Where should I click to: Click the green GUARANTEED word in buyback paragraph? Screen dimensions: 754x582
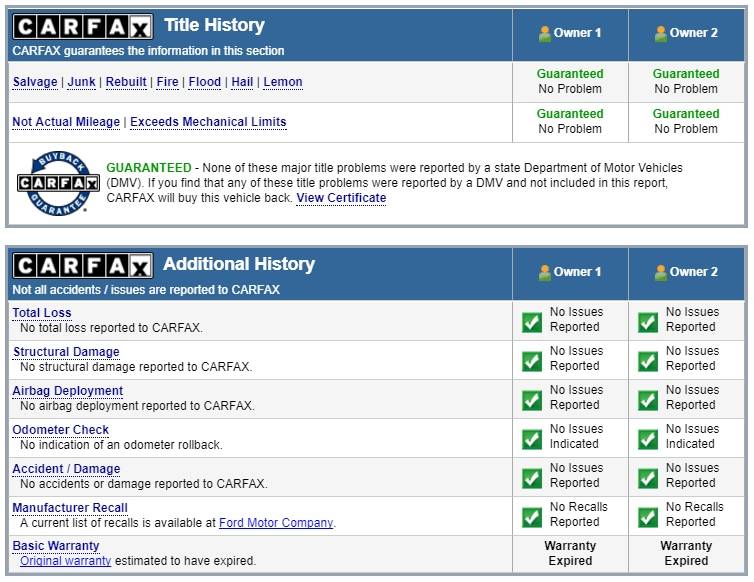click(149, 168)
